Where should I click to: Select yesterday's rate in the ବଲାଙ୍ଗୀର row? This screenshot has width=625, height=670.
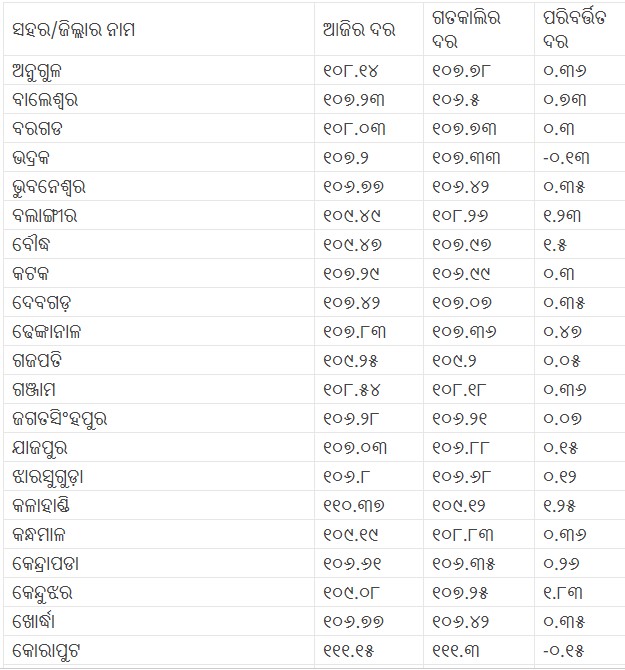tap(461, 216)
